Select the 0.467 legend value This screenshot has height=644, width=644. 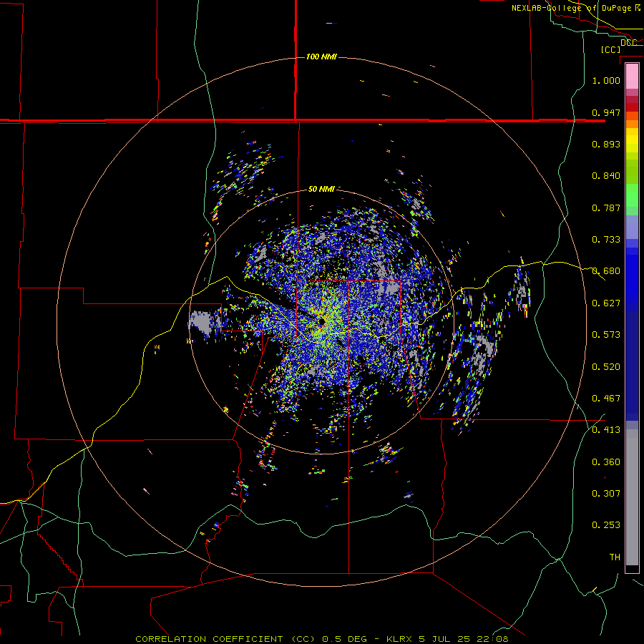pos(606,399)
